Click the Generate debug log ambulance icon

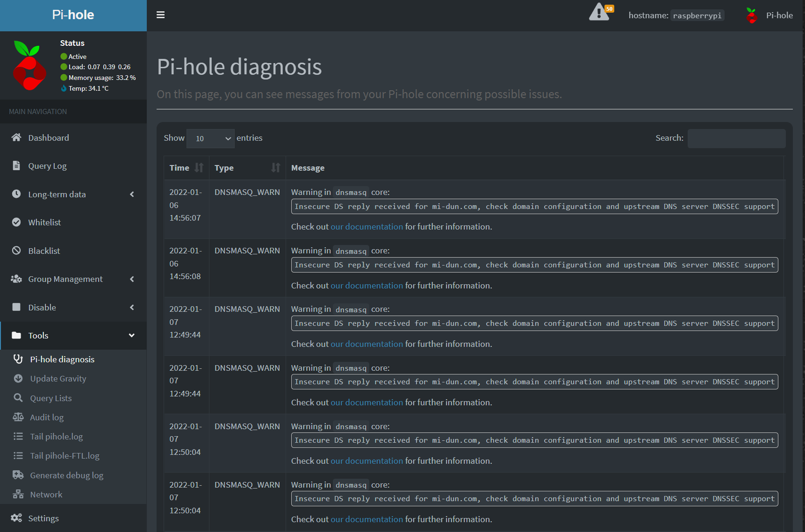(18, 475)
